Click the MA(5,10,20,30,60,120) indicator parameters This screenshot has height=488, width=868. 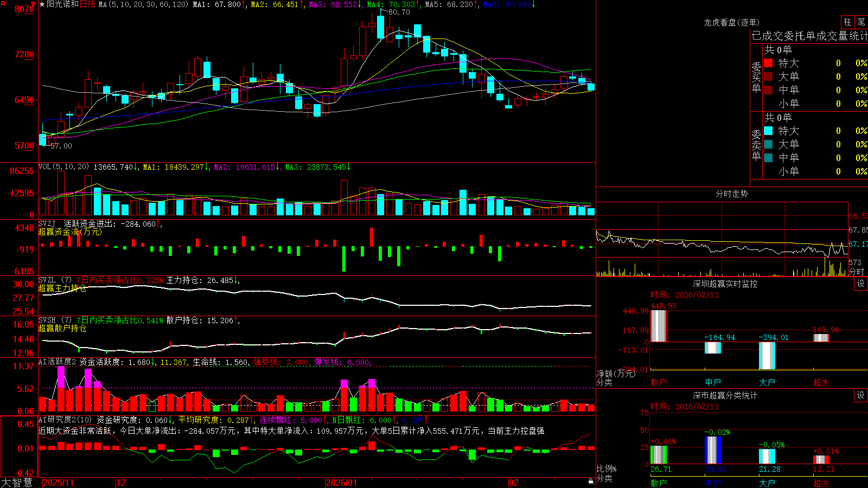[x=144, y=4]
